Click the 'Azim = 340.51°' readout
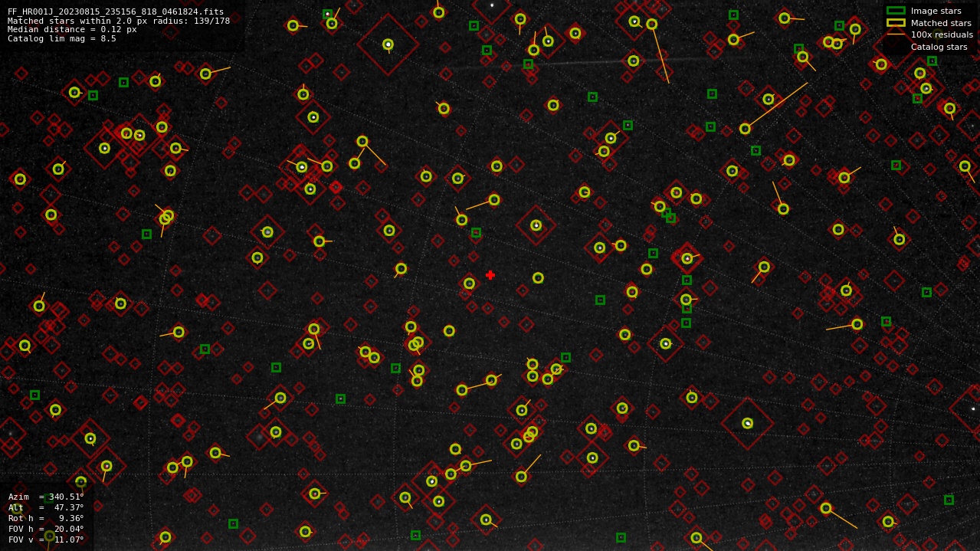The height and width of the screenshot is (551, 980). tap(46, 497)
